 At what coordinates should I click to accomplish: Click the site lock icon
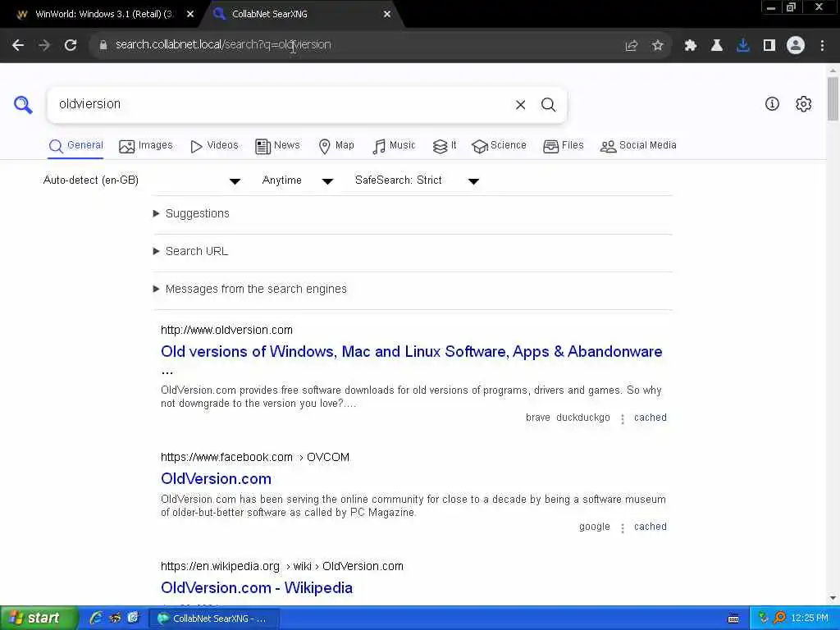103,45
